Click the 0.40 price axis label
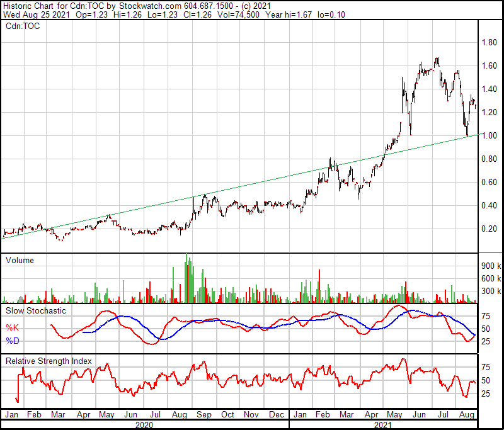 click(489, 205)
